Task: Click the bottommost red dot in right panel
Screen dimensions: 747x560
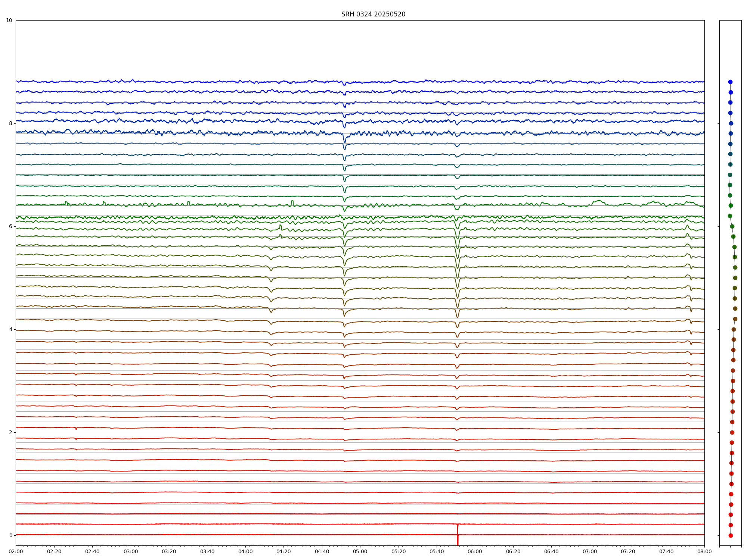Action: (731, 535)
